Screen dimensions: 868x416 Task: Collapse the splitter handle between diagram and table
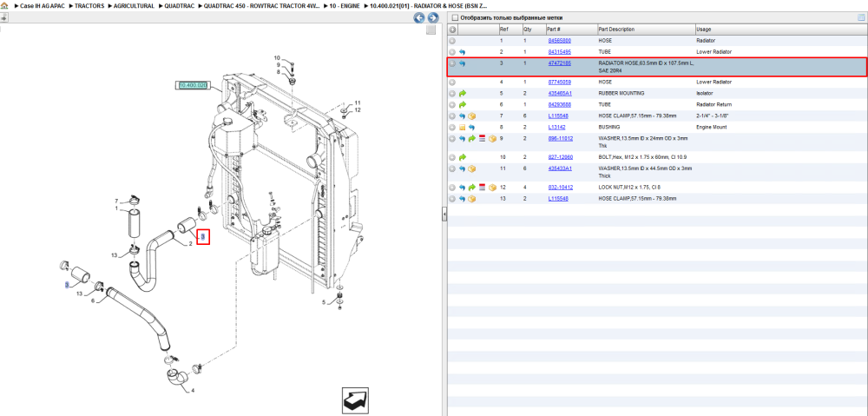[x=444, y=215]
